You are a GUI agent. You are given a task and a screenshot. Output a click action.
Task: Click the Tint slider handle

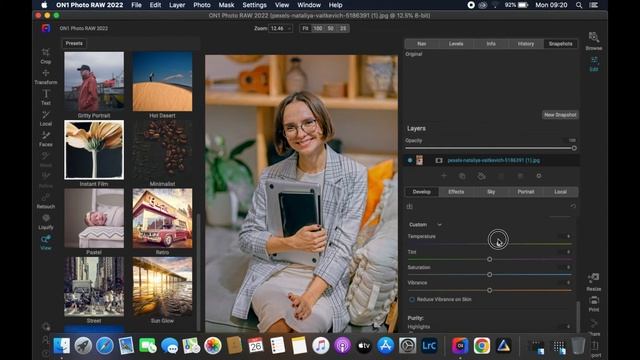(489, 259)
